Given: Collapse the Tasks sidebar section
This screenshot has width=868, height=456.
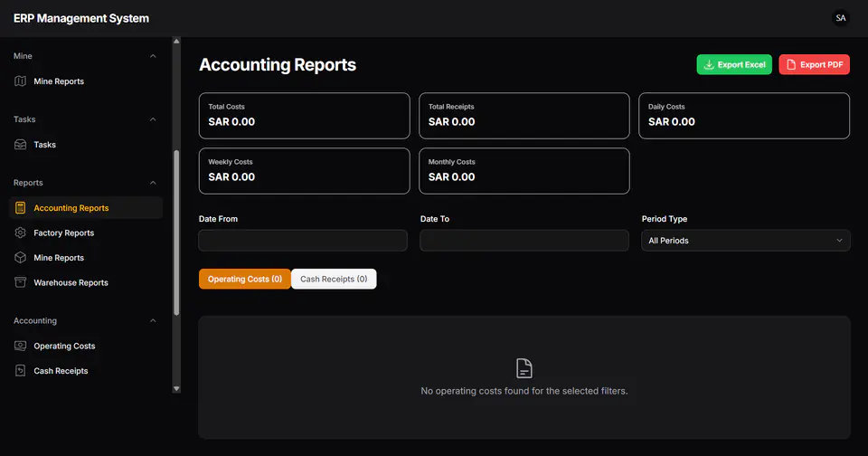Looking at the screenshot, I should [153, 119].
